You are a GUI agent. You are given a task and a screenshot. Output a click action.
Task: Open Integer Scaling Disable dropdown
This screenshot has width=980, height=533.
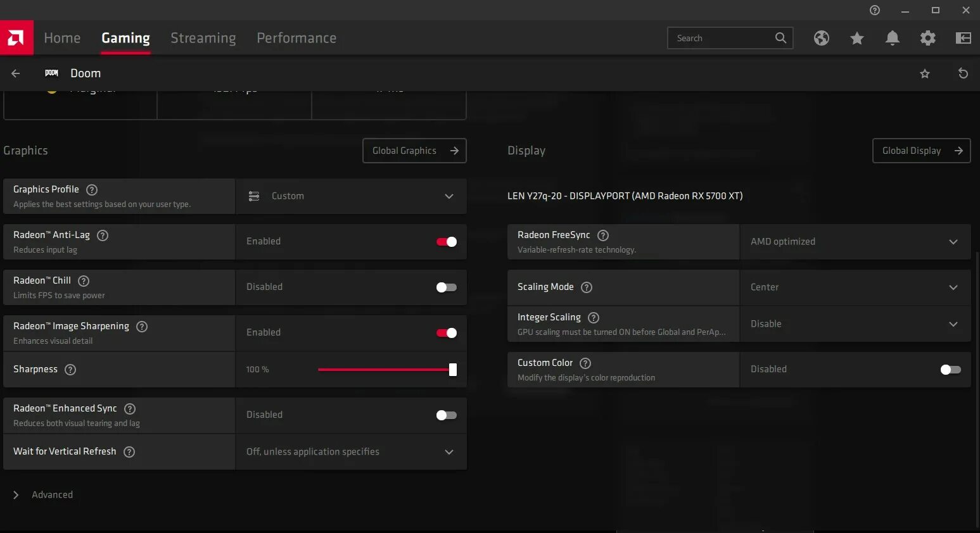coord(855,324)
